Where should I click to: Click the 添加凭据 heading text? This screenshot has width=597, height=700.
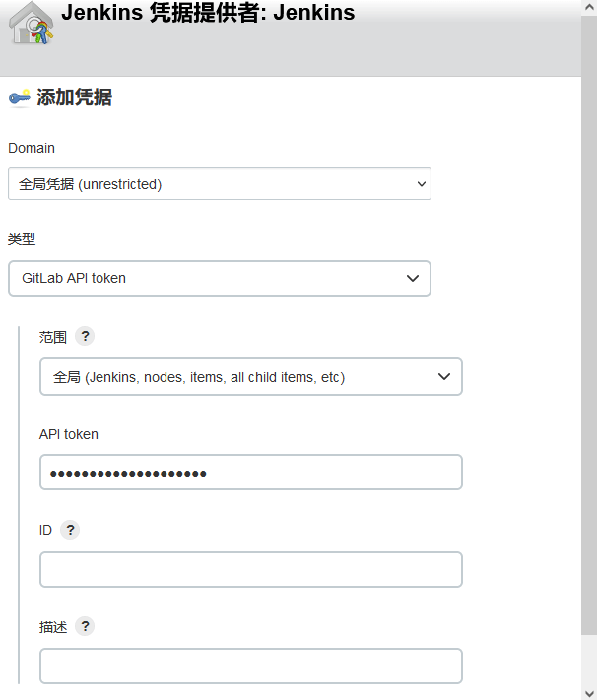74,97
